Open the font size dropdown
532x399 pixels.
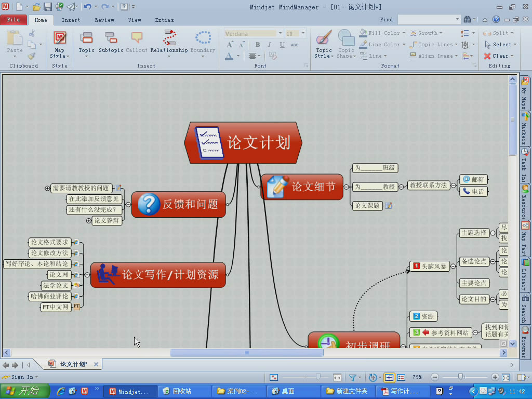point(303,33)
